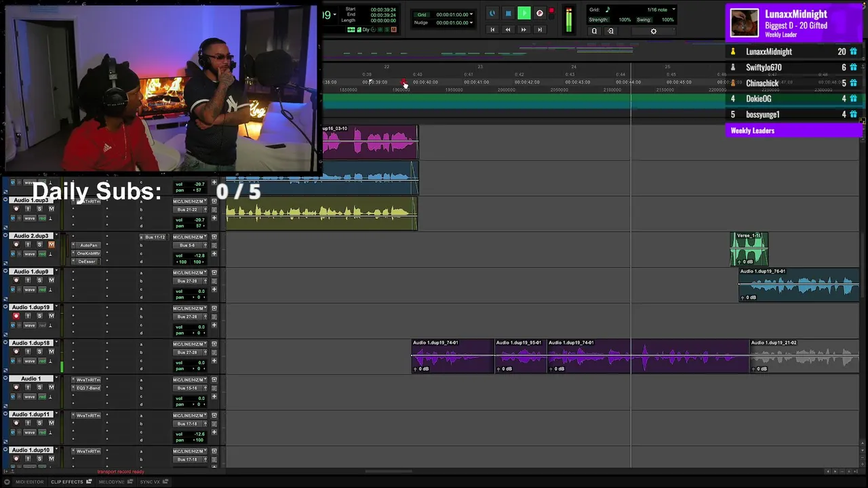
Task: Unmute the Audio 2.dup3 track
Action: pyautogui.click(x=52, y=245)
